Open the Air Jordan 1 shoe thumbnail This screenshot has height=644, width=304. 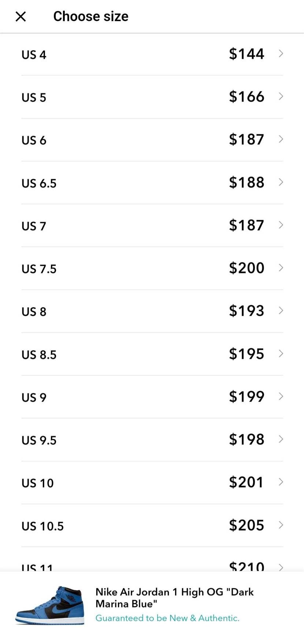coord(50,605)
